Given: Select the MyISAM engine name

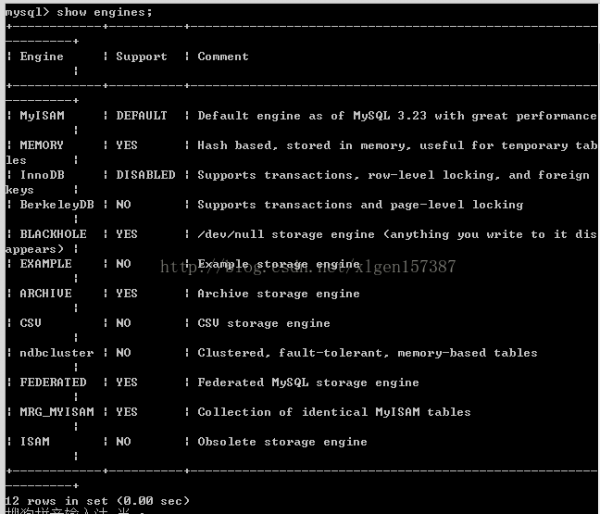Looking at the screenshot, I should (42, 115).
